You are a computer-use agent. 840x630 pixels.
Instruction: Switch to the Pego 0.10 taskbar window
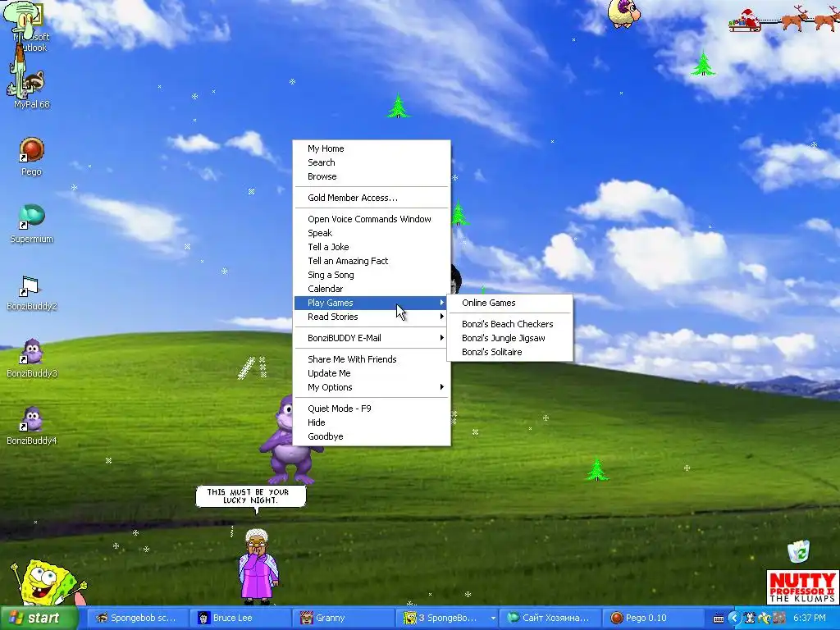[652, 619]
